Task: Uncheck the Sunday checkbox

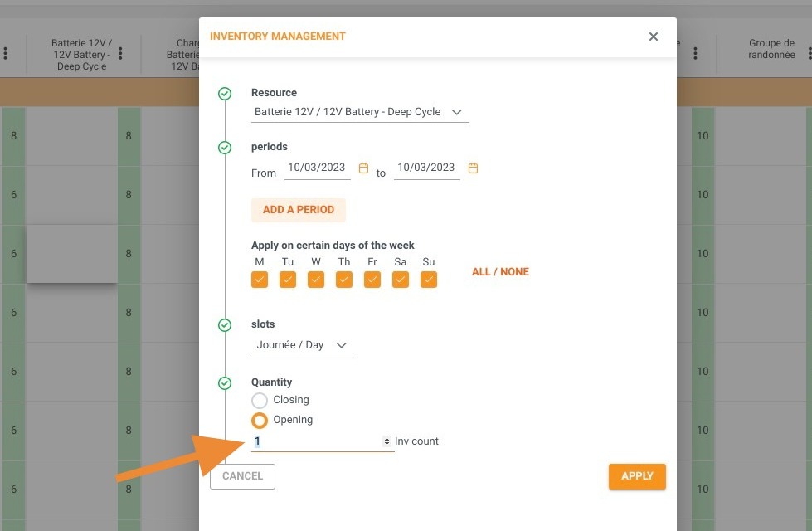Action: [429, 280]
